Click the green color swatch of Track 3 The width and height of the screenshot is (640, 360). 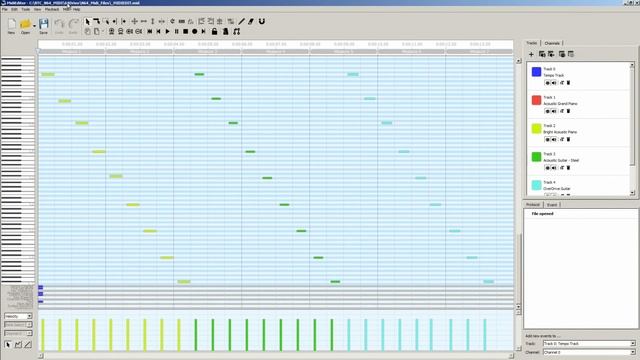[x=536, y=157]
